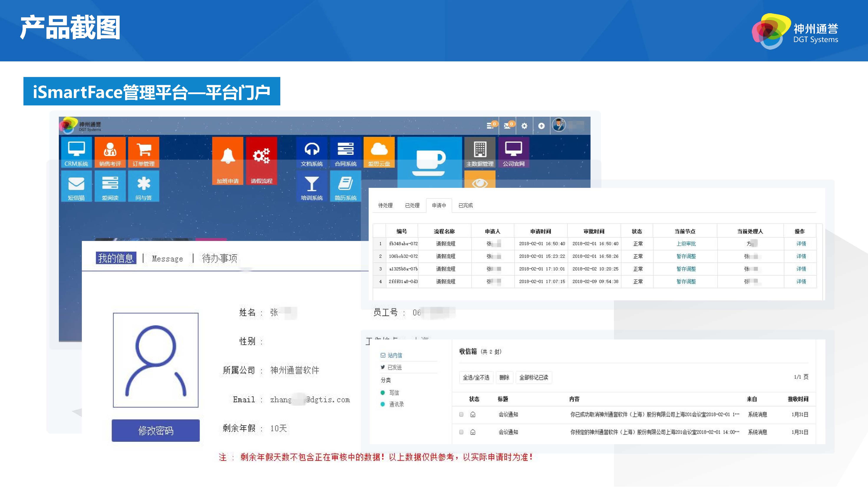The height and width of the screenshot is (488, 868).
Task: Open the 短信猫 envelope tile
Action: pyautogui.click(x=76, y=186)
